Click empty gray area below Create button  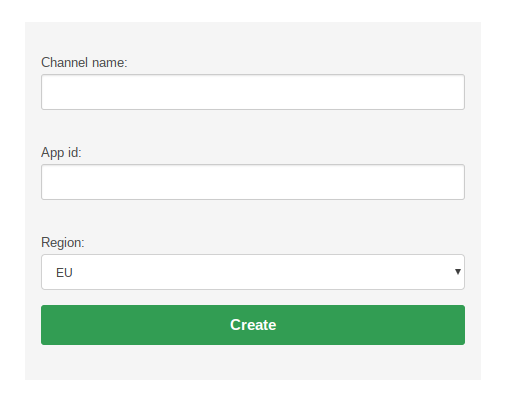click(253, 363)
